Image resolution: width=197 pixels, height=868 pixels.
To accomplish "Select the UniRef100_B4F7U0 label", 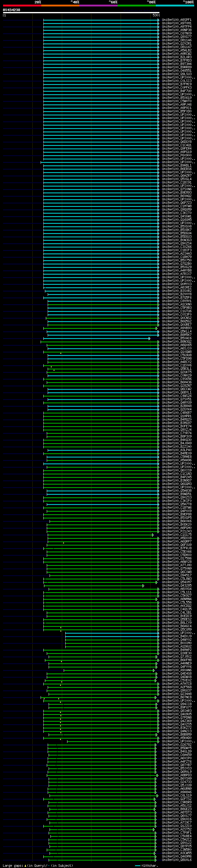I will (x=176, y=91).
